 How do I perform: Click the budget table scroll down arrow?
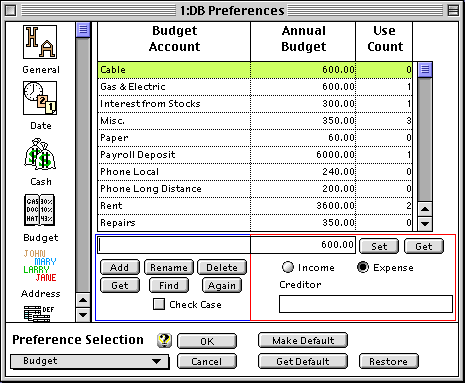(425, 224)
